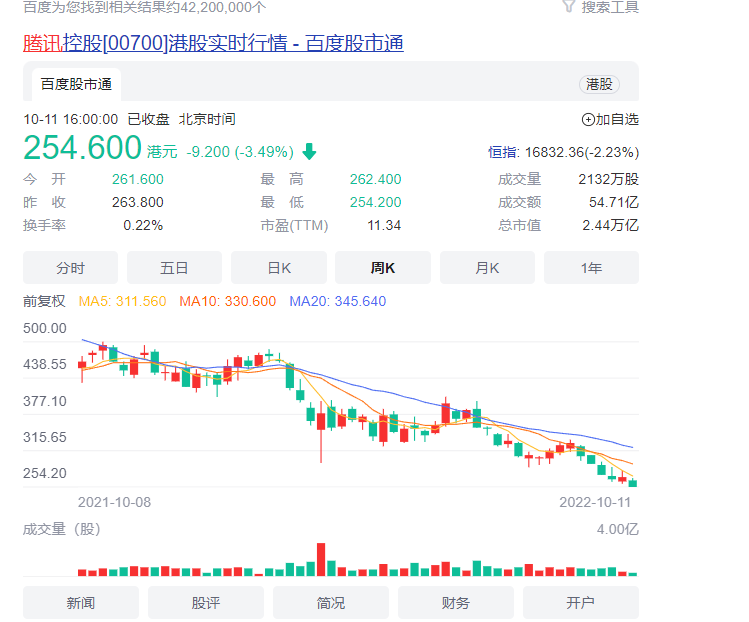
Task: Click the 恒指 16832.36 index quote
Action: (563, 152)
